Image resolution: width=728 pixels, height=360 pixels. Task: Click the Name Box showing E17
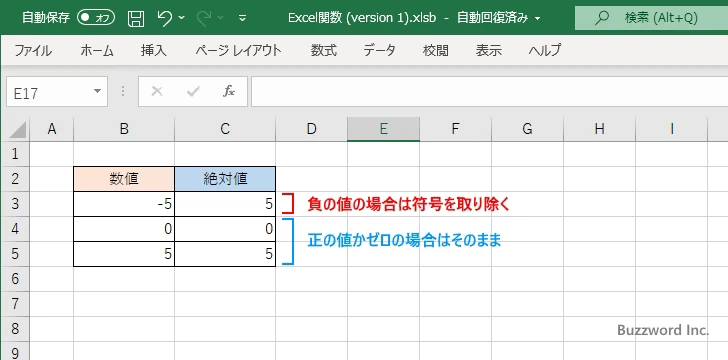click(49, 92)
